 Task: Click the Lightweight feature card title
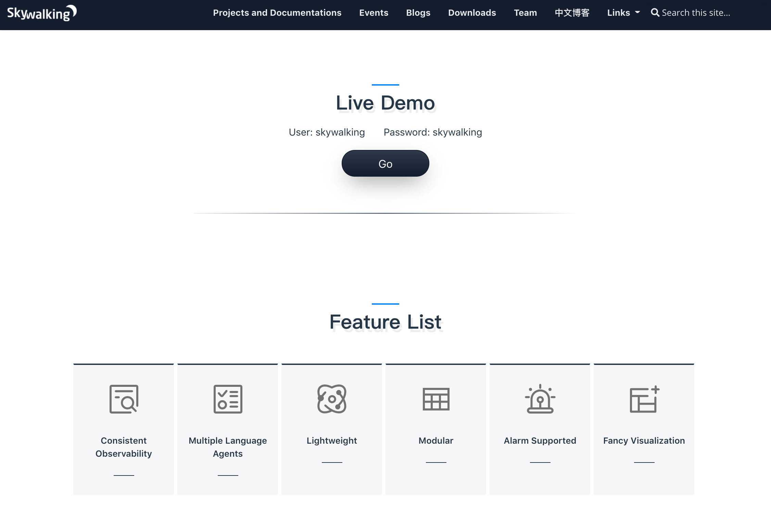coord(332,441)
